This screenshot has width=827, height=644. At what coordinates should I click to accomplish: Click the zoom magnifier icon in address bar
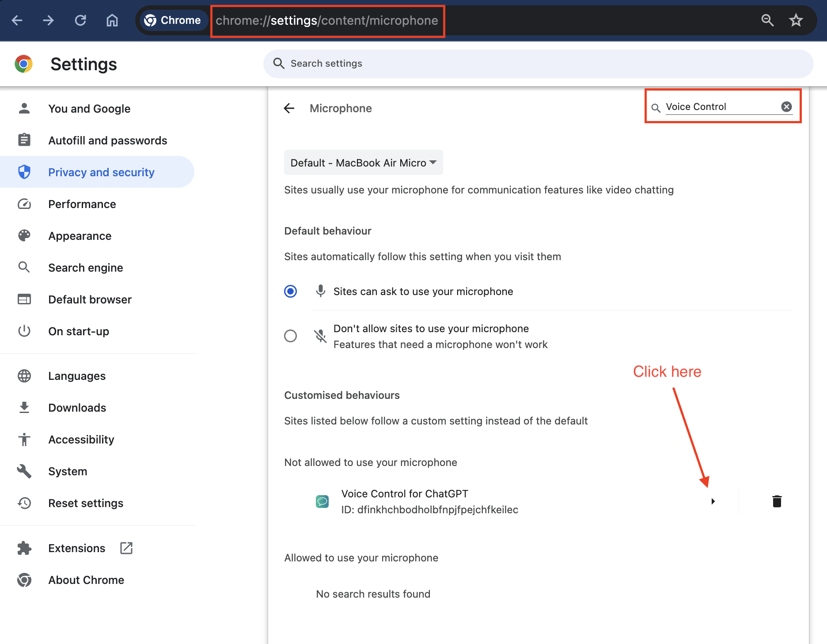(767, 20)
